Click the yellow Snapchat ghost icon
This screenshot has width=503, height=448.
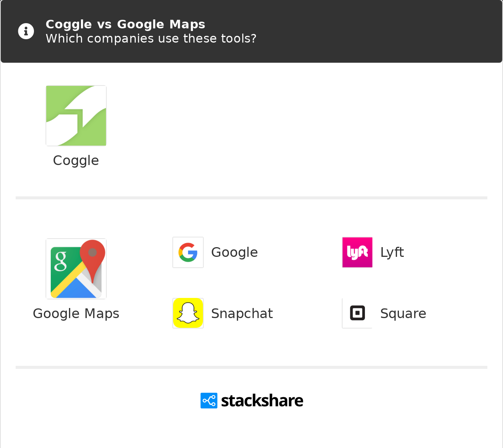pyautogui.click(x=188, y=313)
